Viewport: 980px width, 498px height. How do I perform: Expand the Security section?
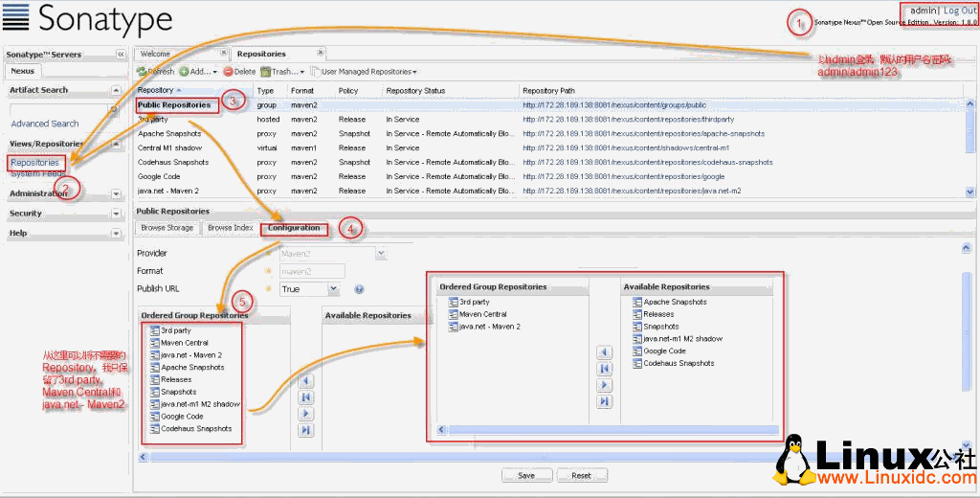[116, 214]
